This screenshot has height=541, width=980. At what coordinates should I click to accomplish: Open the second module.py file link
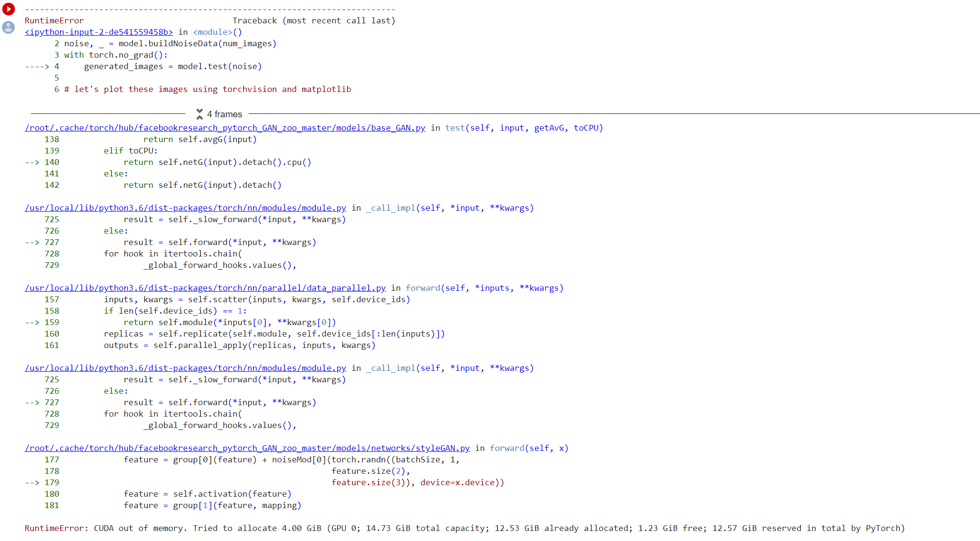coord(185,368)
